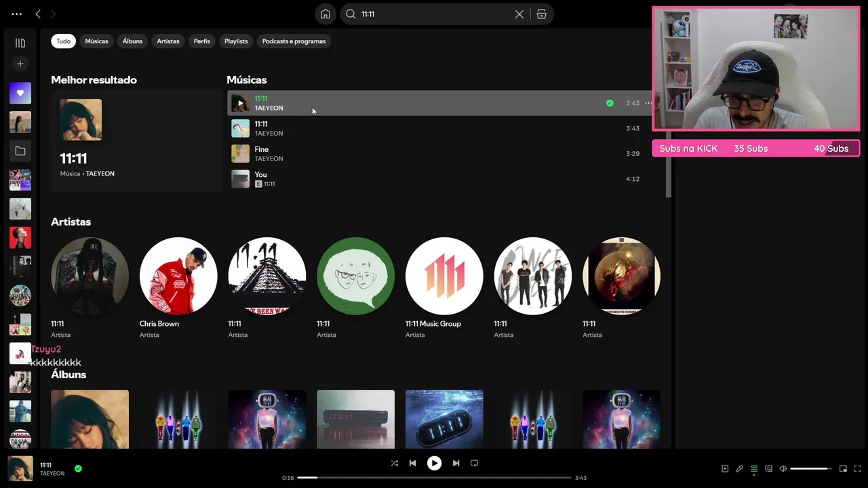Viewport: 868px width, 488px height.
Task: Select the Playlists filter chip
Action: click(236, 41)
